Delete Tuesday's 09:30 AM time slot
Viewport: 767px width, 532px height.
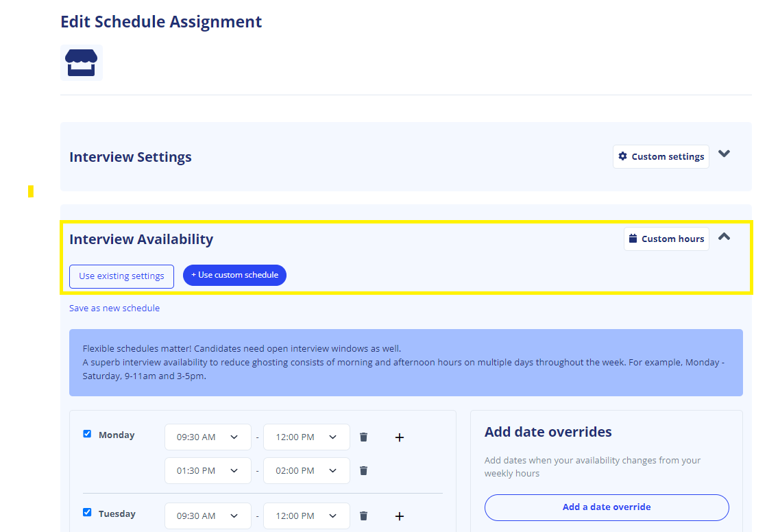(x=363, y=516)
